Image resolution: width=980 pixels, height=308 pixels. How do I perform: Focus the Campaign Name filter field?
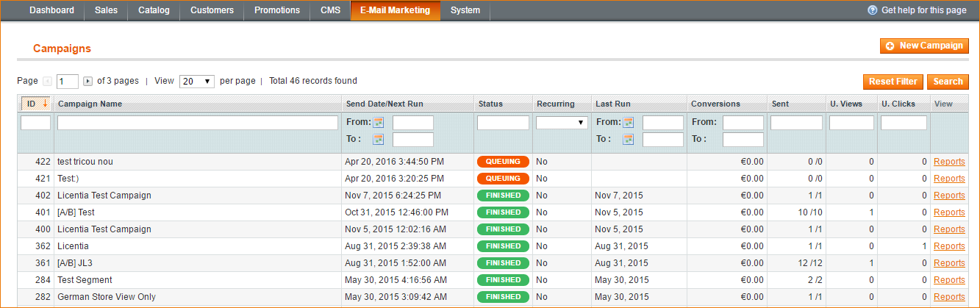tap(198, 123)
